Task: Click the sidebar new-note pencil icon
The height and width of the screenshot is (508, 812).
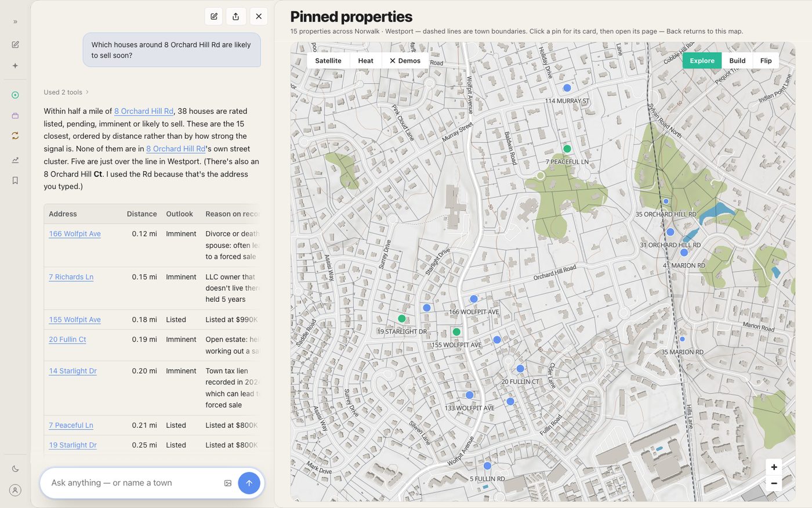Action: tap(16, 45)
